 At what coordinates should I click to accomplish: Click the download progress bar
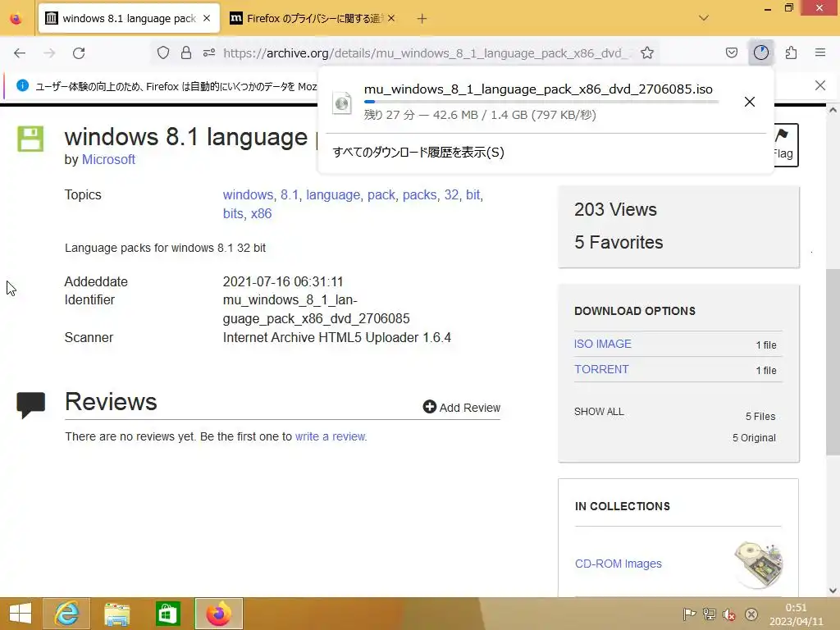click(x=541, y=101)
